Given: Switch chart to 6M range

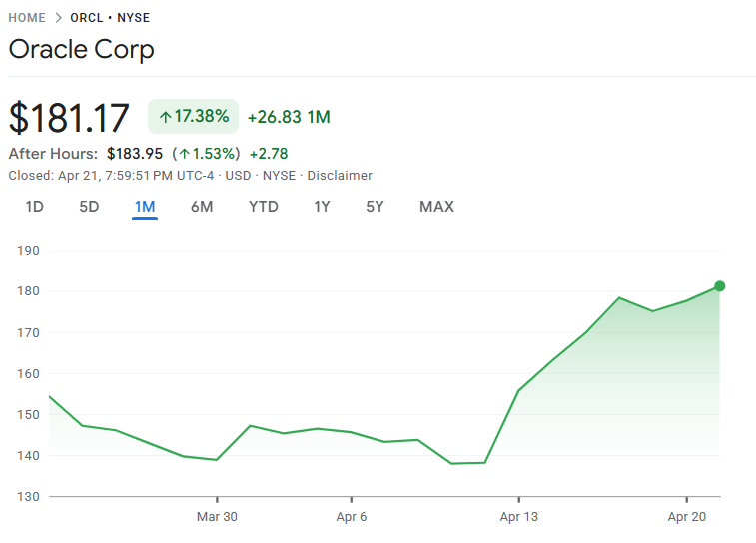Looking at the screenshot, I should [202, 207].
